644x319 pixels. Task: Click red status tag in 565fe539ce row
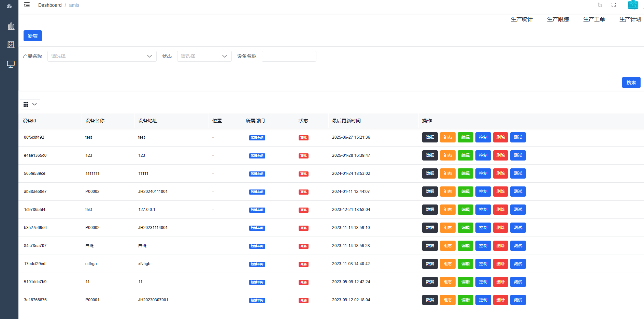303,174
